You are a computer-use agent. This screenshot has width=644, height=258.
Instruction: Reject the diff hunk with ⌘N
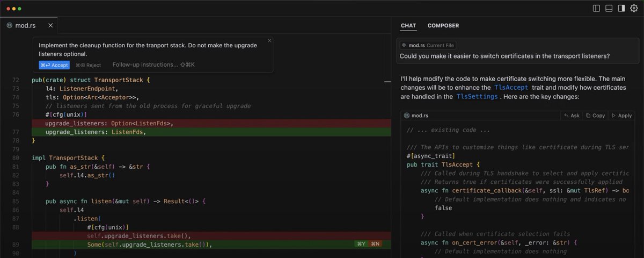[374, 244]
